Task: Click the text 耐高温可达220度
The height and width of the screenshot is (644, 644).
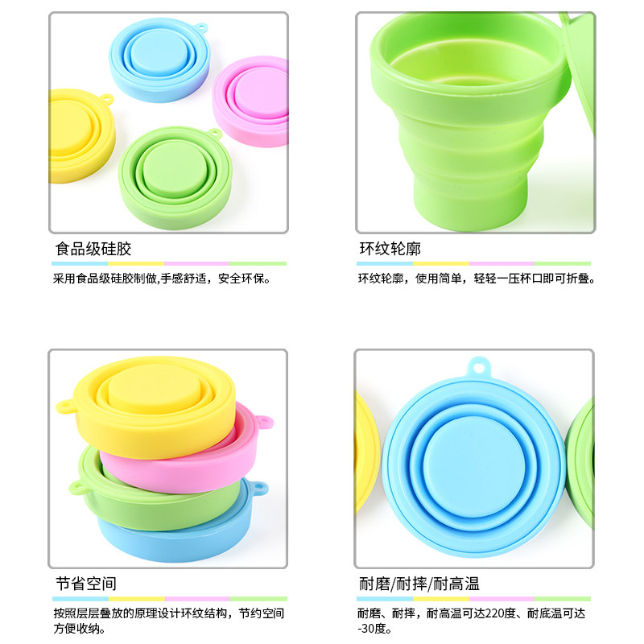Action: (471, 613)
